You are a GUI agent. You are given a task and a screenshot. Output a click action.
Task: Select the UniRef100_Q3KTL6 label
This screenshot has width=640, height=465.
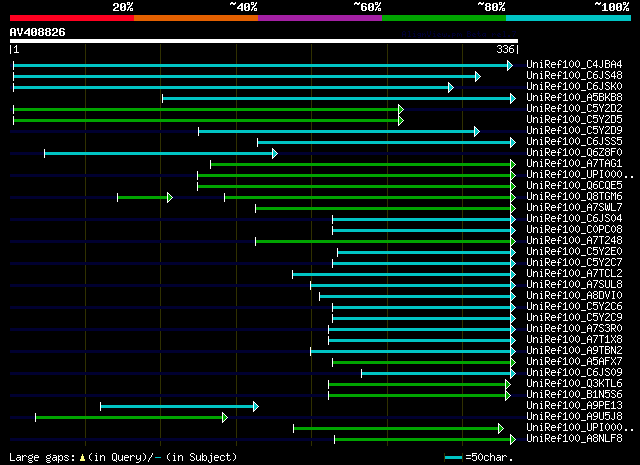tap(574, 384)
